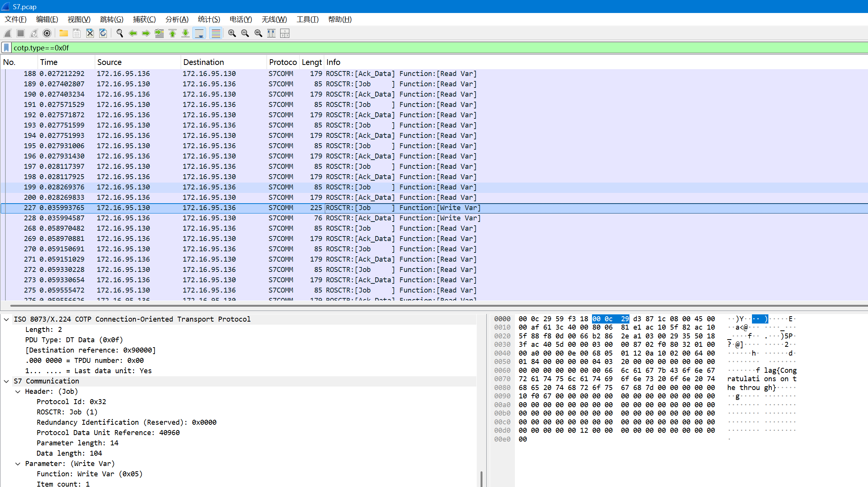Click the find packet magnifier icon
This screenshot has height=487, width=868.
(x=120, y=34)
